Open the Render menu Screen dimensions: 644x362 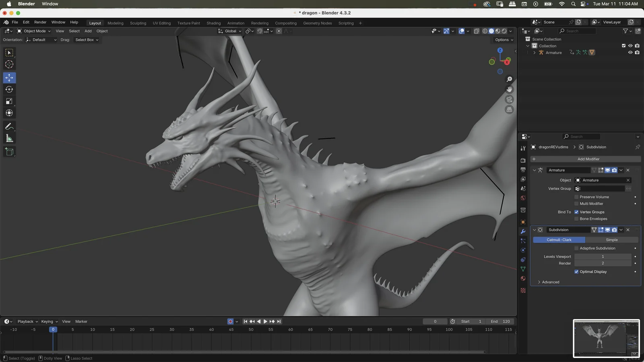(x=40, y=22)
